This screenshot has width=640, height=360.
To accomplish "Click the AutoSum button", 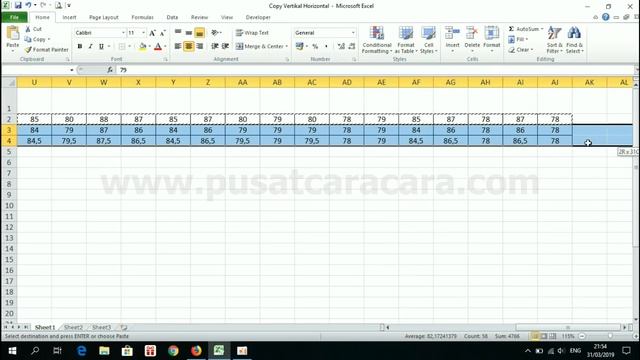I will point(525,29).
